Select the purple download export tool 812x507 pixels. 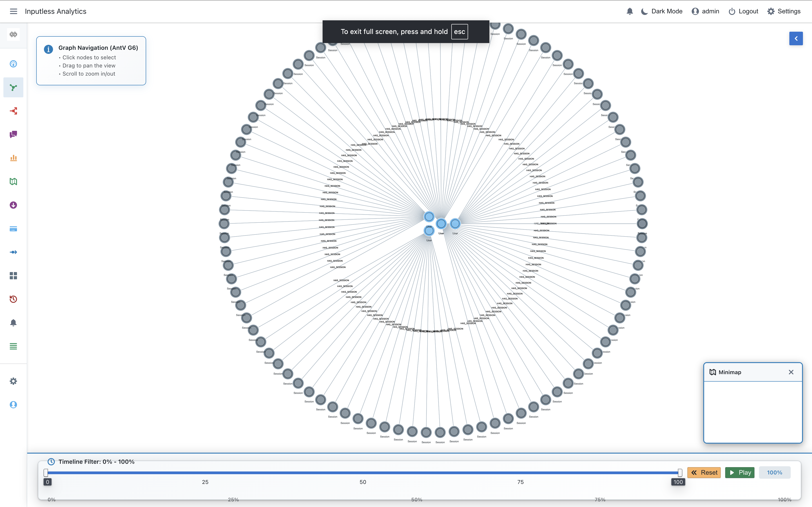coord(13,205)
